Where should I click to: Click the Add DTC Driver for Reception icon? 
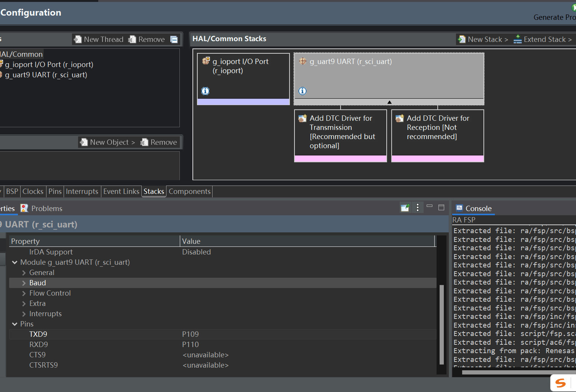(x=400, y=118)
